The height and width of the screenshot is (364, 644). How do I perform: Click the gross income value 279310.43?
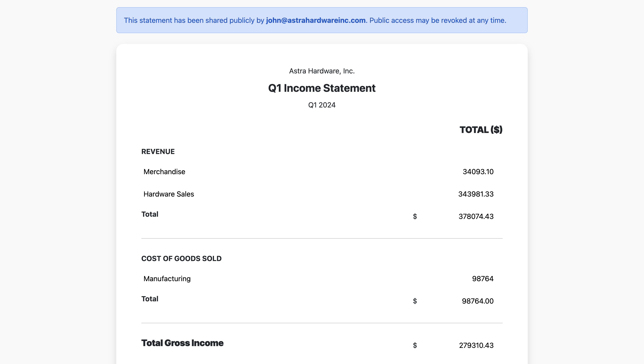tap(476, 345)
